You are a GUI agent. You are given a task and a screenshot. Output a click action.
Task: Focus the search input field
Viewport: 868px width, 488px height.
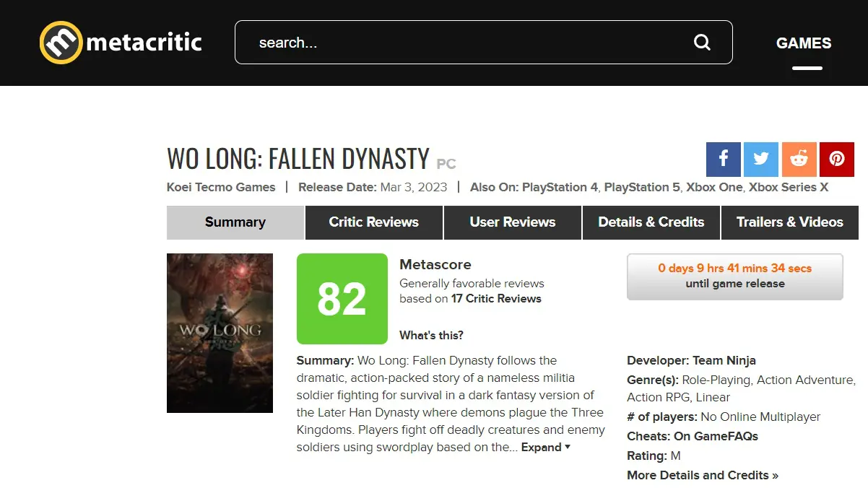[469, 43]
